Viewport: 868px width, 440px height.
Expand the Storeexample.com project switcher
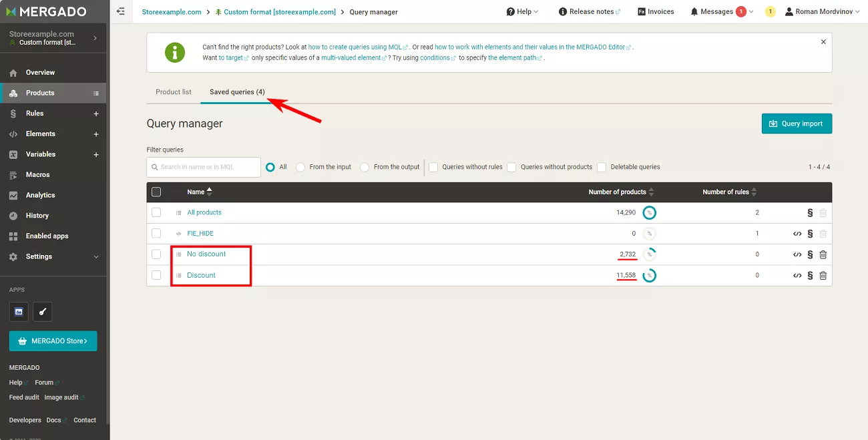pyautogui.click(x=53, y=38)
